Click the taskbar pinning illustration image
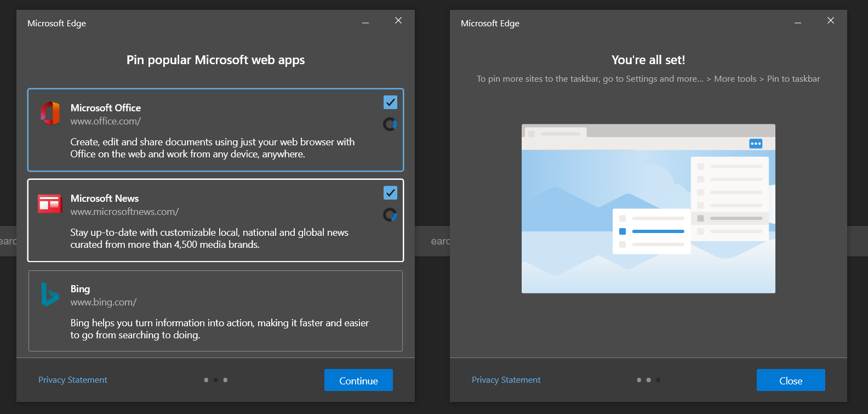This screenshot has height=414, width=868. tap(648, 208)
